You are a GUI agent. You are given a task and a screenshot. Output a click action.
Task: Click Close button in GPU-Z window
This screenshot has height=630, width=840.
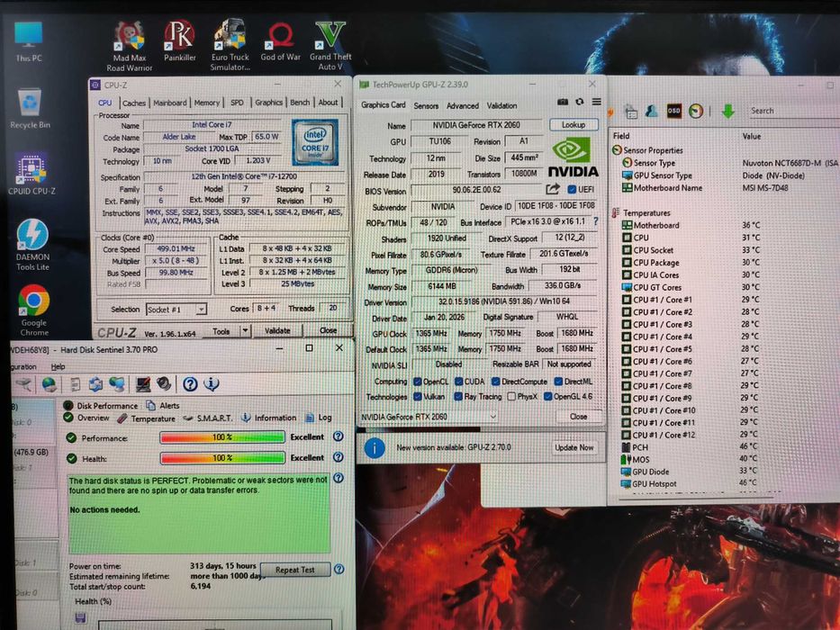(x=578, y=416)
